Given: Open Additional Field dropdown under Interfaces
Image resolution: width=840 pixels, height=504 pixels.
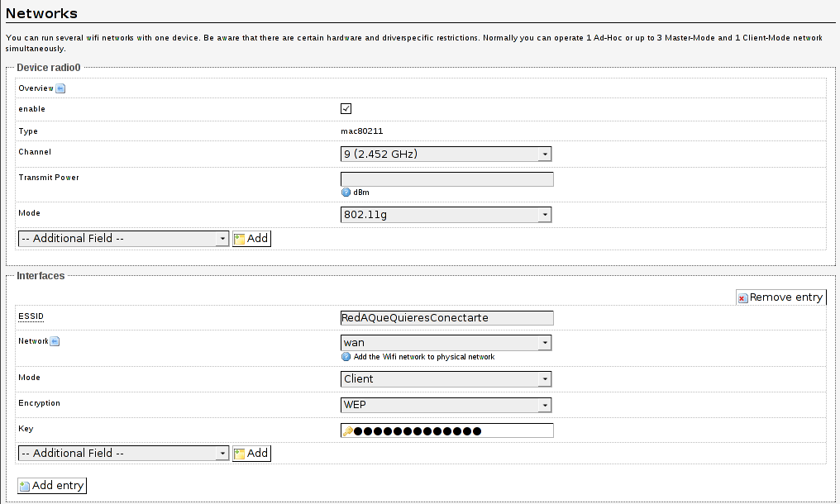Looking at the screenshot, I should click(123, 454).
